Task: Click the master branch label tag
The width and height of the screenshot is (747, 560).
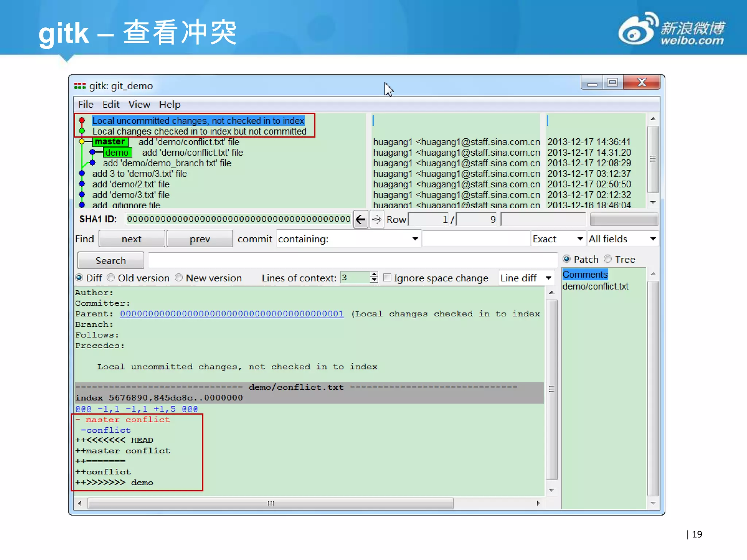Action: coord(110,141)
